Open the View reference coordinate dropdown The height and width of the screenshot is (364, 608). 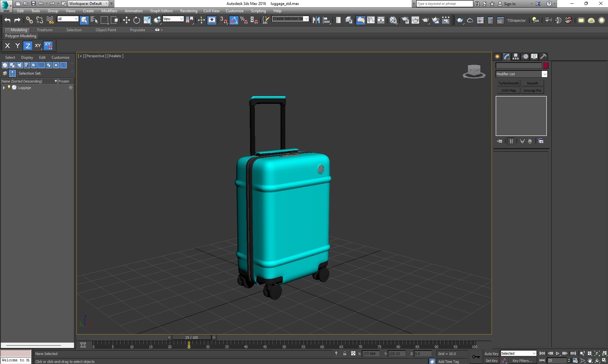coord(173,19)
